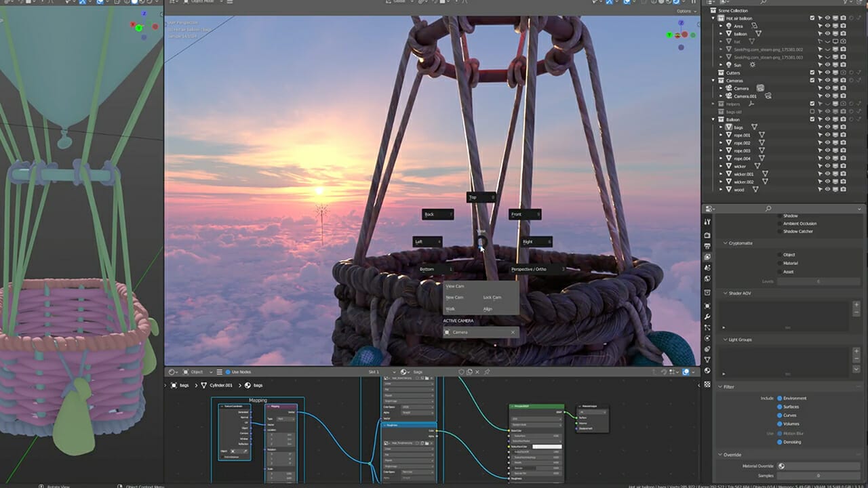868x488 pixels.
Task: Toggle the Use Nodes checkbox
Action: pos(229,372)
